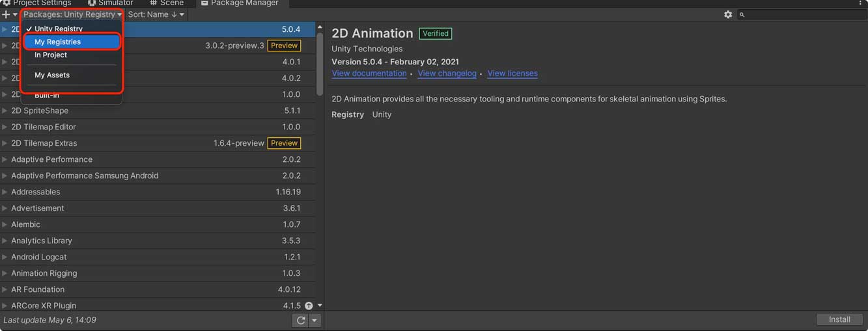Open the dropdown arrow beside refresh button
Viewport: 868px width, 331px height.
tap(315, 320)
